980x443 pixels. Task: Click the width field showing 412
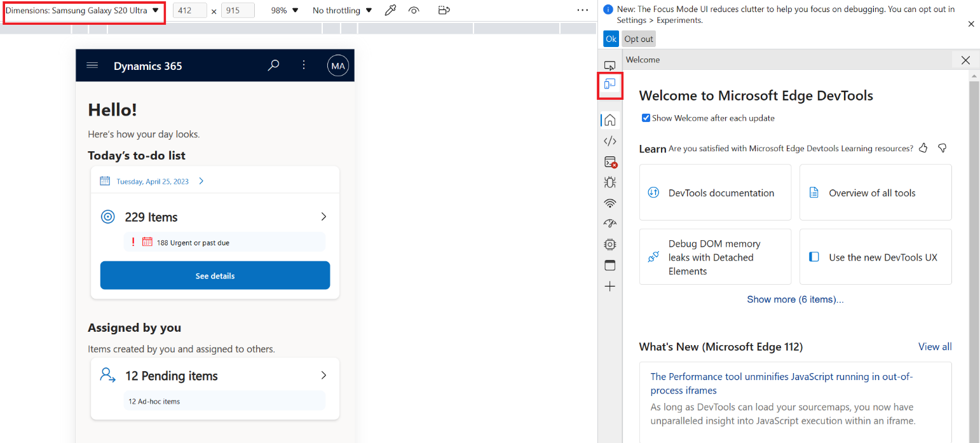point(189,10)
